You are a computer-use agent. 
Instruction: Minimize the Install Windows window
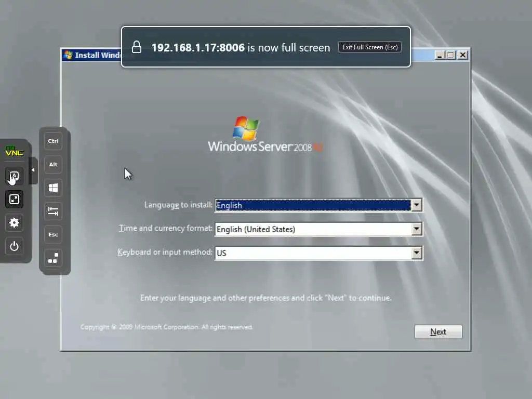[x=440, y=55]
